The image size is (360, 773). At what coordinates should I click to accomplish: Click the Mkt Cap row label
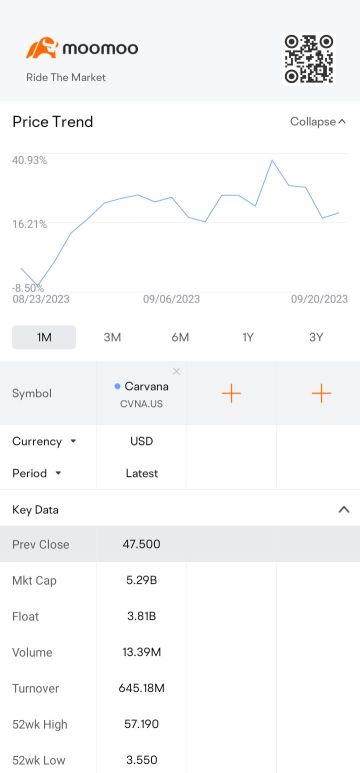(x=35, y=580)
